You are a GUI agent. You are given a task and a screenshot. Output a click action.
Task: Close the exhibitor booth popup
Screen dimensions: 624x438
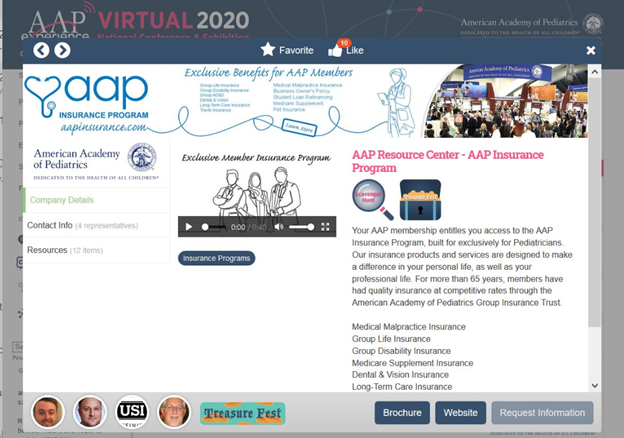pyautogui.click(x=591, y=50)
